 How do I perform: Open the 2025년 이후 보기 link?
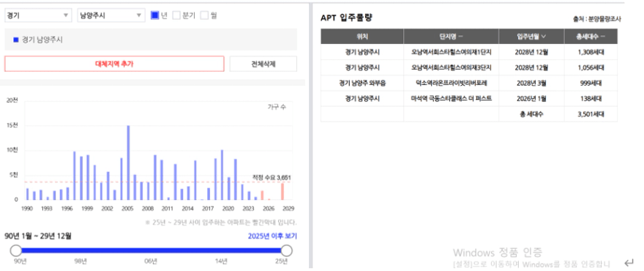click(272, 236)
